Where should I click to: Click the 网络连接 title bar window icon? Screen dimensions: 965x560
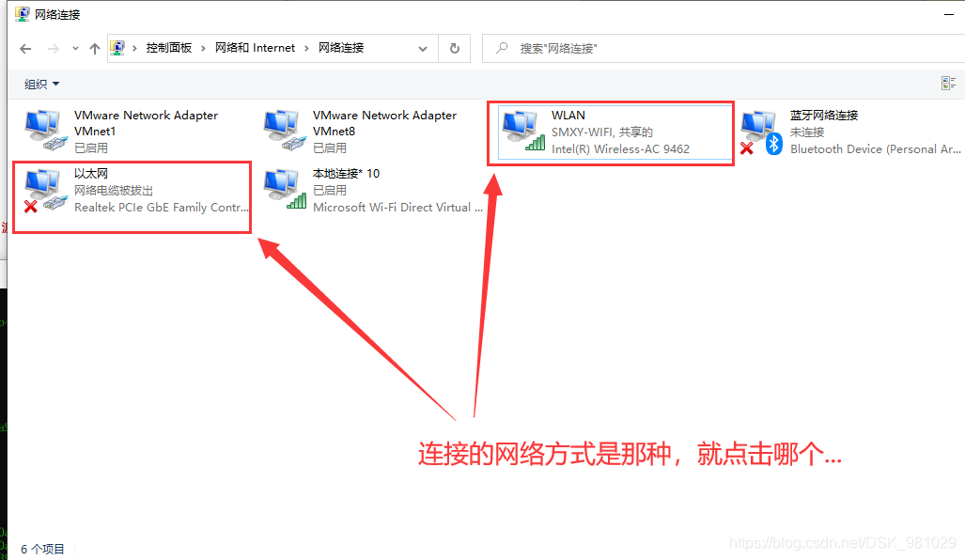(23, 13)
